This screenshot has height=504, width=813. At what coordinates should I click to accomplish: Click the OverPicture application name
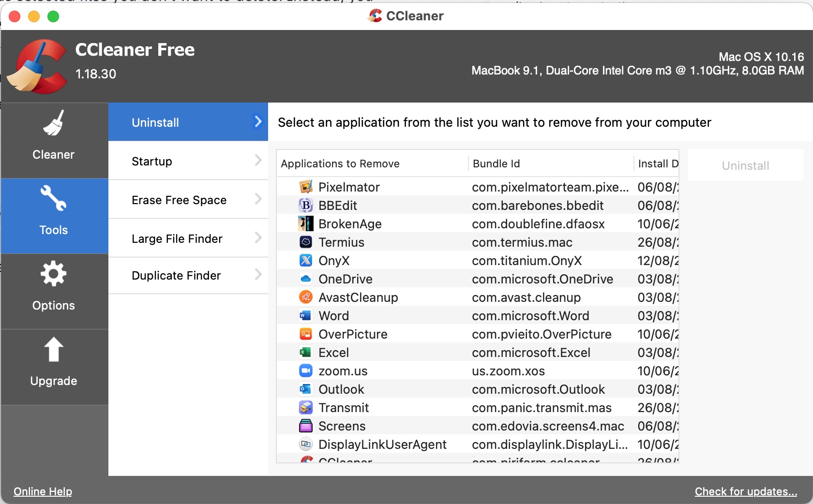coord(353,334)
